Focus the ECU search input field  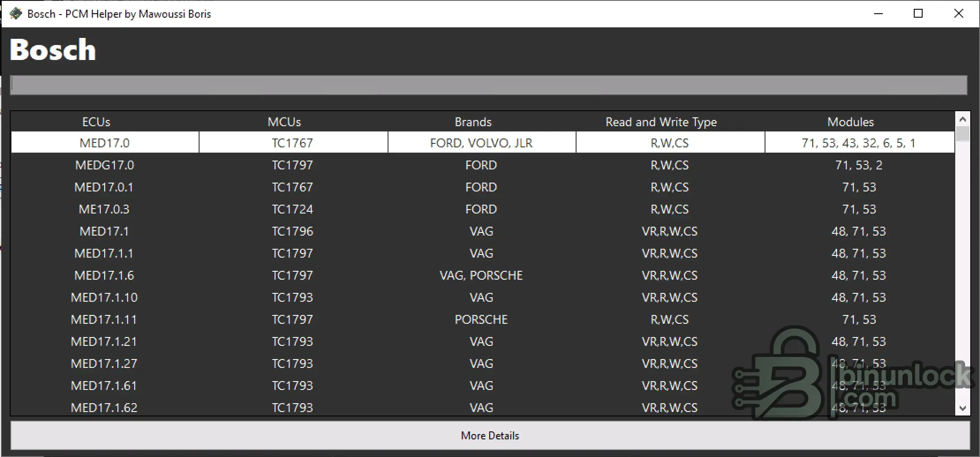coord(489,85)
